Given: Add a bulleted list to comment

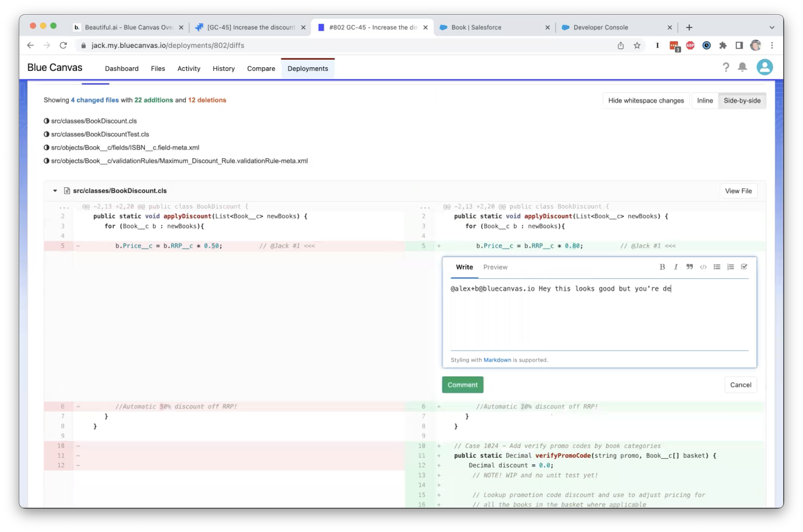Looking at the screenshot, I should click(x=716, y=267).
